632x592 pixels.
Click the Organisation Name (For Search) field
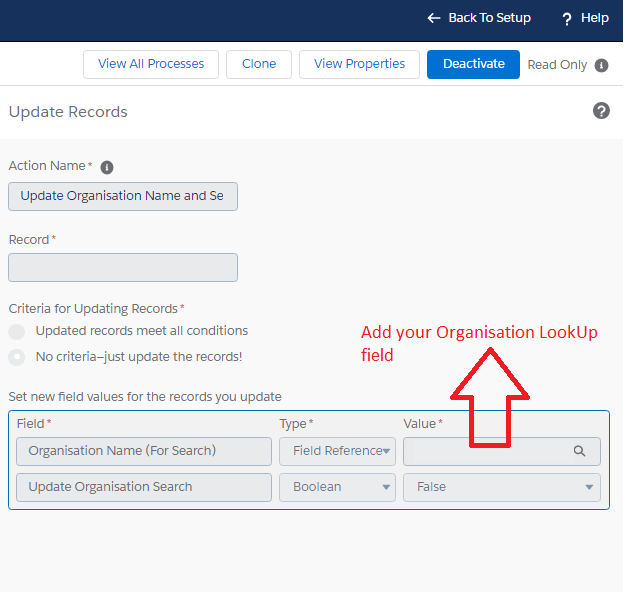click(144, 451)
